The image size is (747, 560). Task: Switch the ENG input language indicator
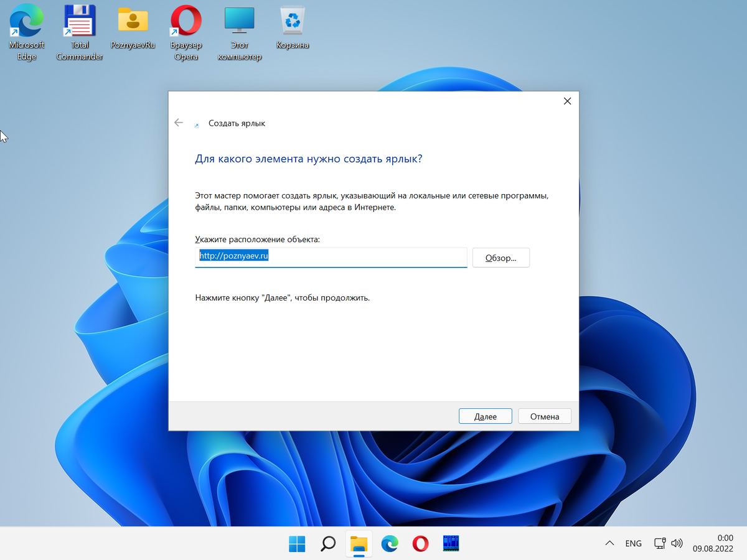pyautogui.click(x=633, y=544)
